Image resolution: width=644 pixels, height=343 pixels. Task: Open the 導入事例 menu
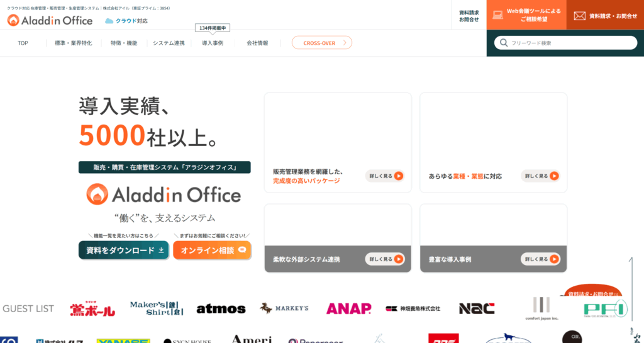(x=213, y=43)
